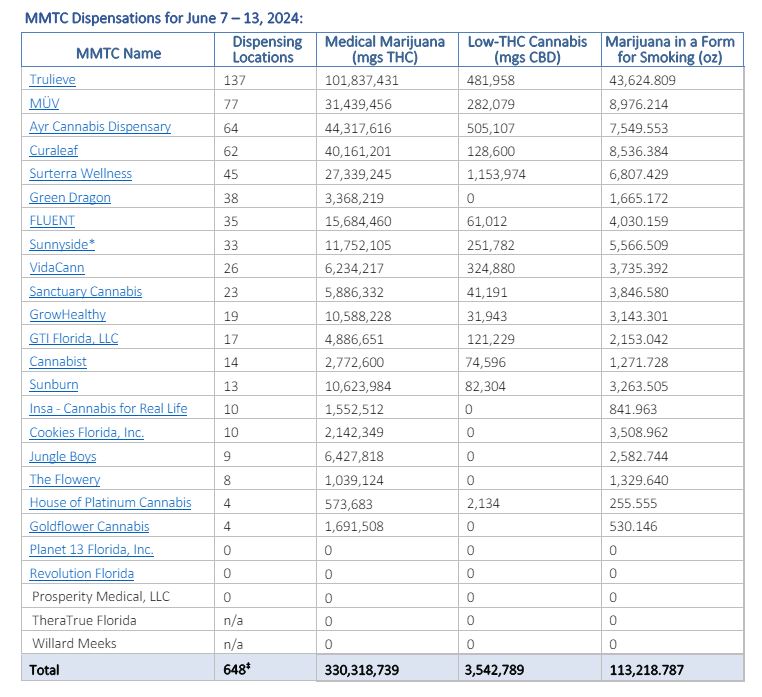Open Ayr Cannabis Dispensary link
Viewport: 762px width, 697px height.
tap(100, 127)
